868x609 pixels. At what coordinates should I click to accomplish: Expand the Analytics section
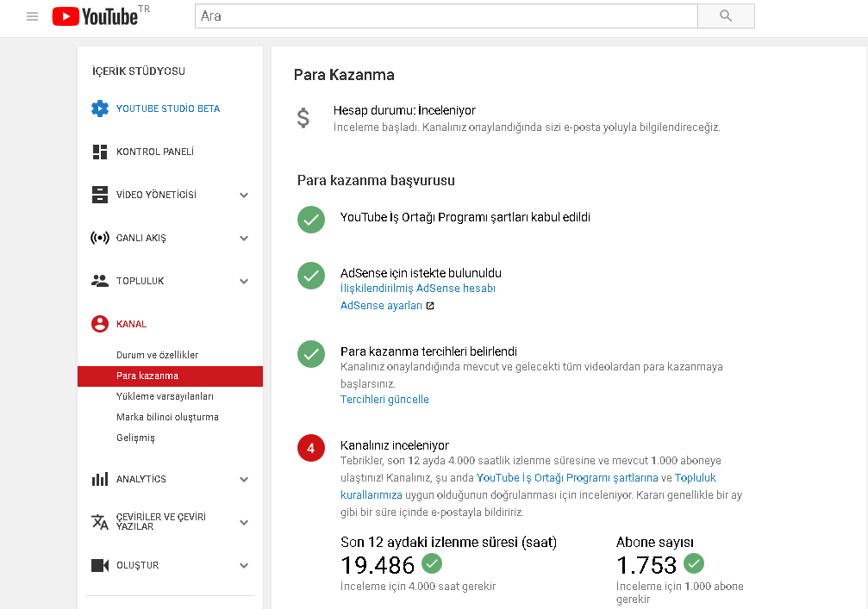coord(244,479)
